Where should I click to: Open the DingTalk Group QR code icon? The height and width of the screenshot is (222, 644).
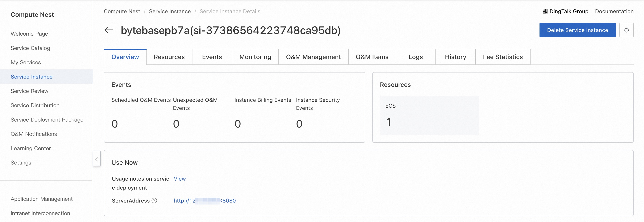click(545, 11)
